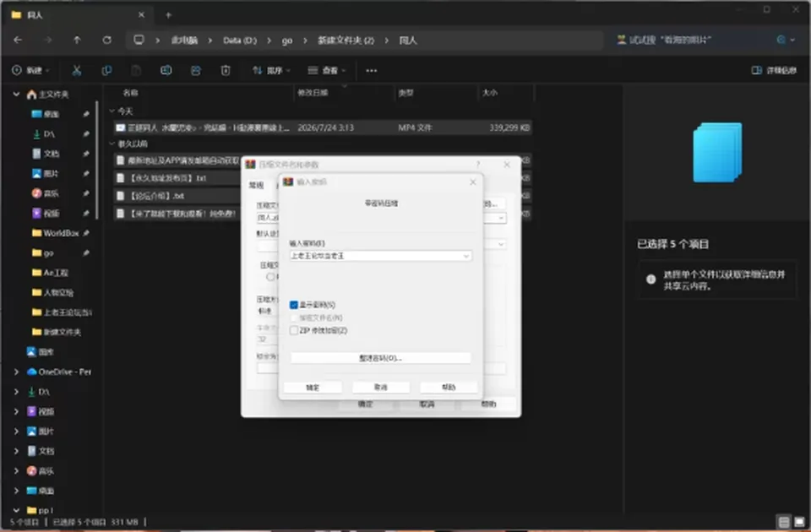Collapse the 主文件夹 tree node
The image size is (811, 532).
(x=17, y=94)
